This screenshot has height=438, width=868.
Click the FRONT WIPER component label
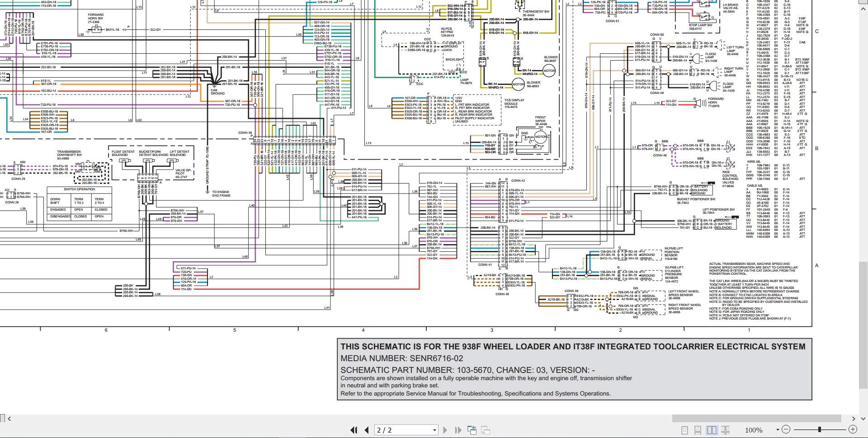(x=541, y=121)
